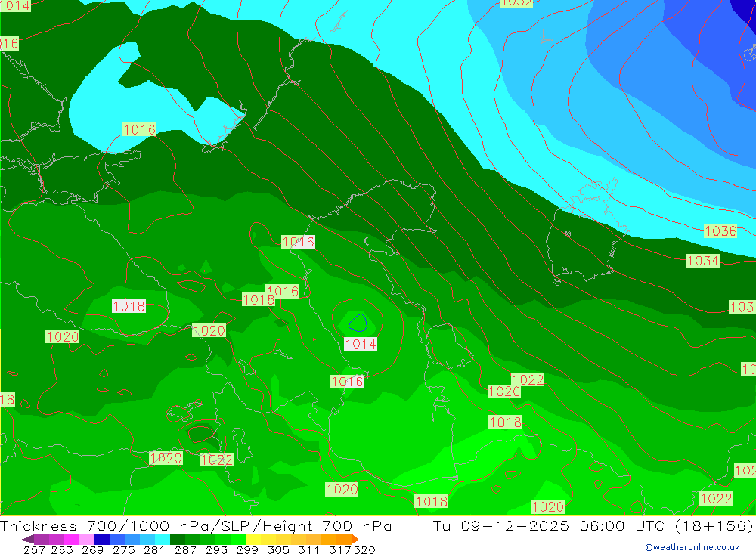Click the 281 value on the legend

point(154,549)
